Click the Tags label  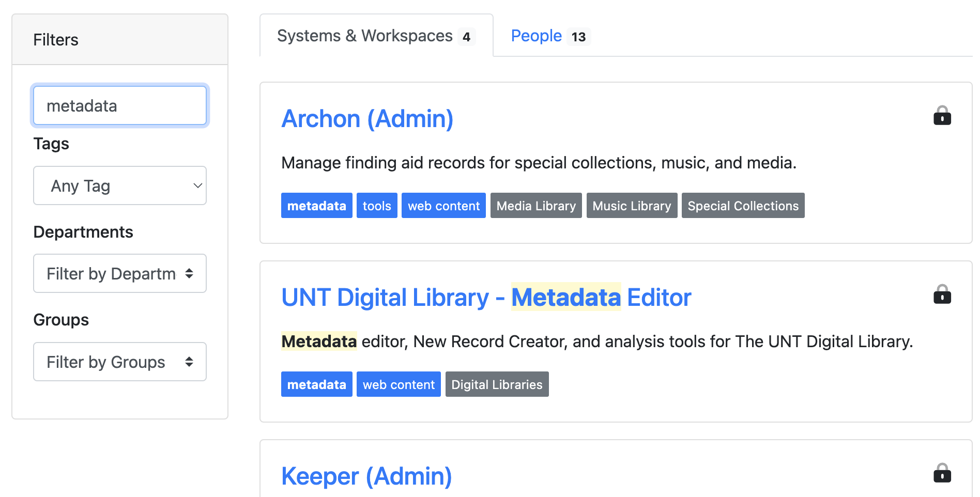tap(51, 144)
